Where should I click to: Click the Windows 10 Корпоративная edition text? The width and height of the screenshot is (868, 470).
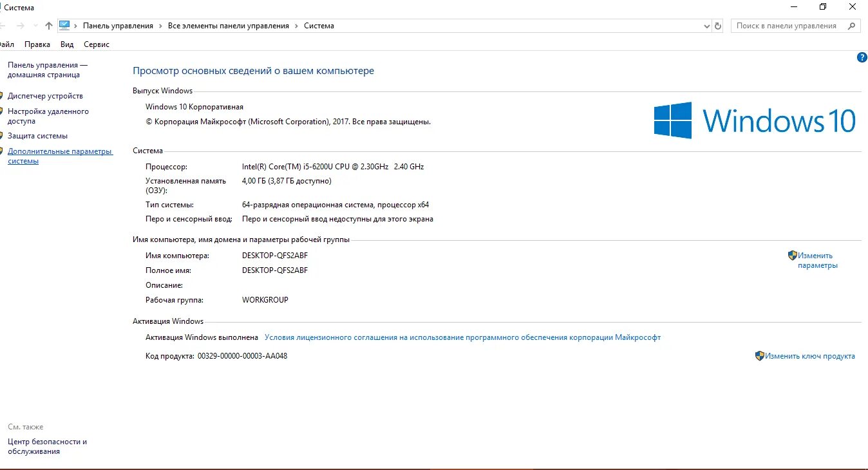pos(194,107)
